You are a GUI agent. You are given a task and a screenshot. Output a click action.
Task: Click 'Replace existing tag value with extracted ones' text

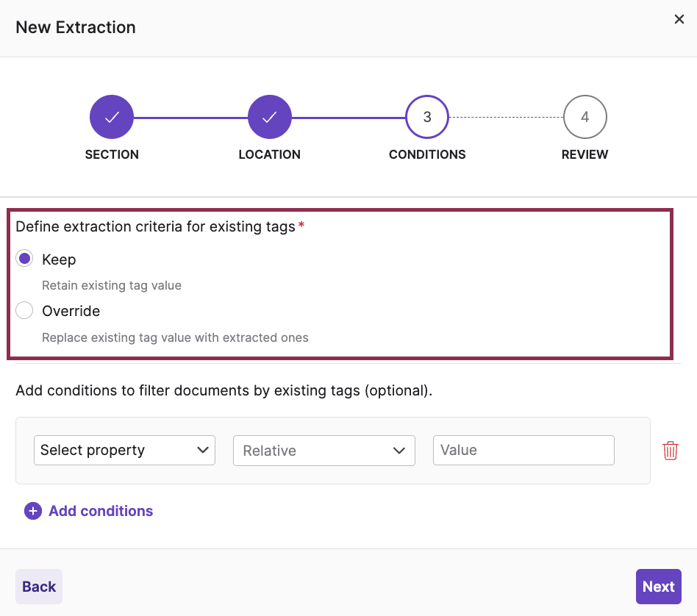(x=175, y=338)
